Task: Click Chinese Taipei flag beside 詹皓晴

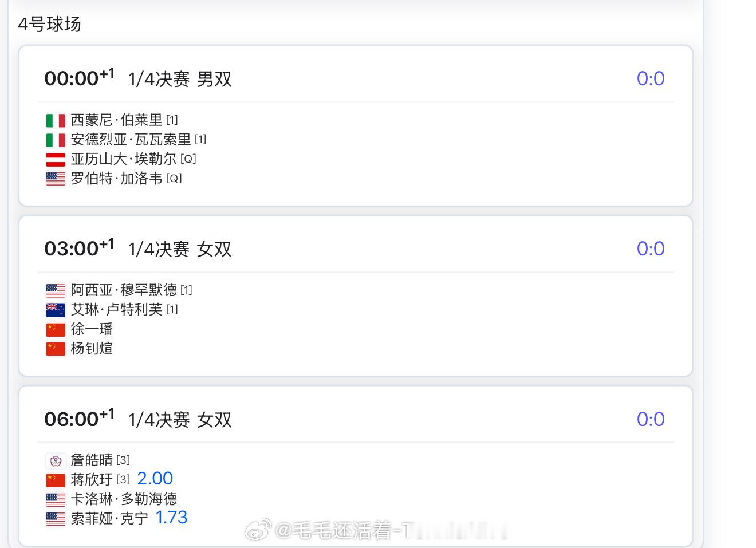Action: pyautogui.click(x=56, y=460)
